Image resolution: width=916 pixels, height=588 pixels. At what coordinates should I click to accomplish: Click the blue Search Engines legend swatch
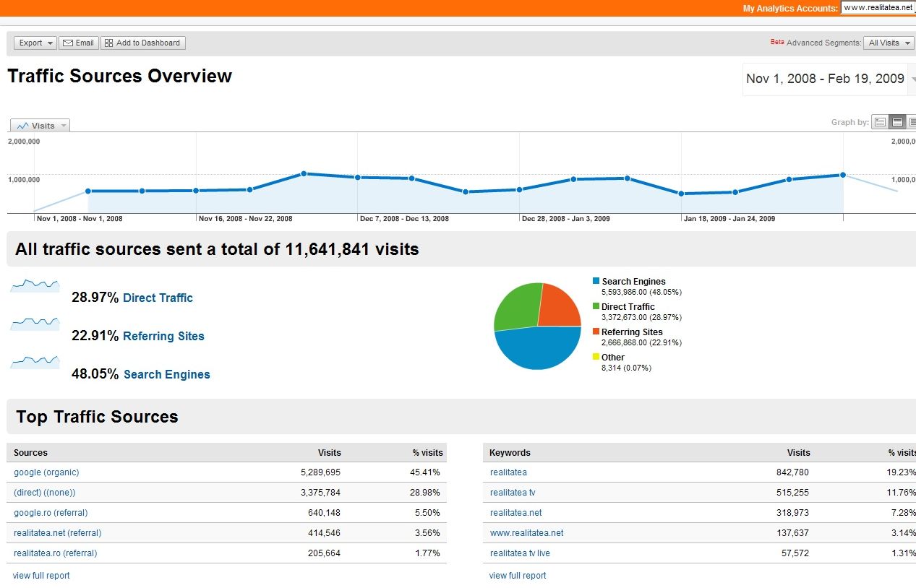tap(596, 281)
